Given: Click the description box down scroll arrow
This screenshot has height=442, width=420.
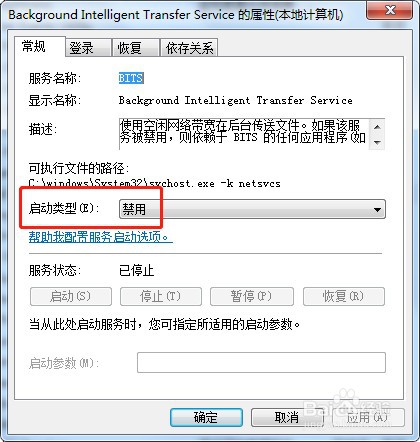Looking at the screenshot, I should click(x=377, y=142).
